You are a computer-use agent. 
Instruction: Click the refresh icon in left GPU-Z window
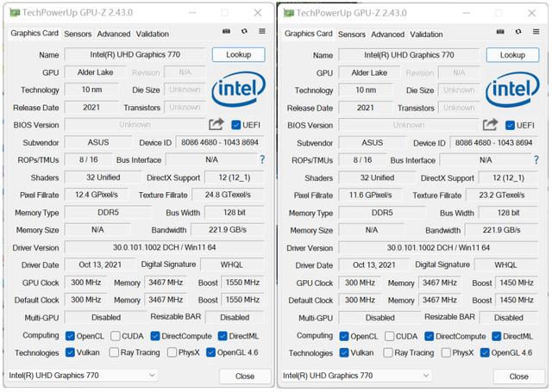point(244,31)
